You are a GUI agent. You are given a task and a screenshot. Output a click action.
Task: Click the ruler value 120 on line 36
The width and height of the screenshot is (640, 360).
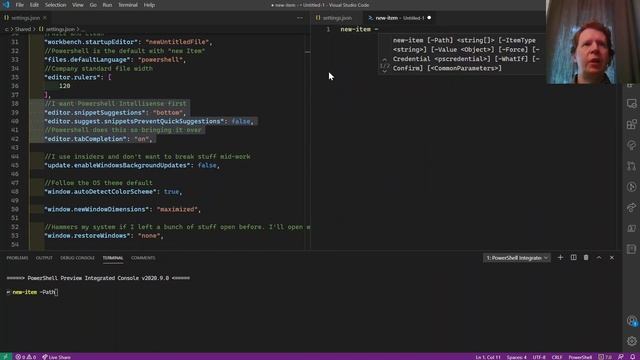(x=64, y=86)
